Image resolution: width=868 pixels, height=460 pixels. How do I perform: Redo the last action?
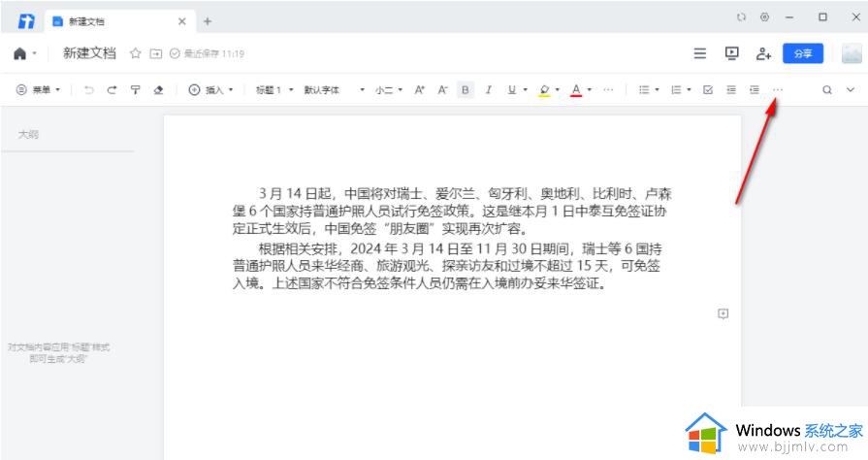(112, 90)
